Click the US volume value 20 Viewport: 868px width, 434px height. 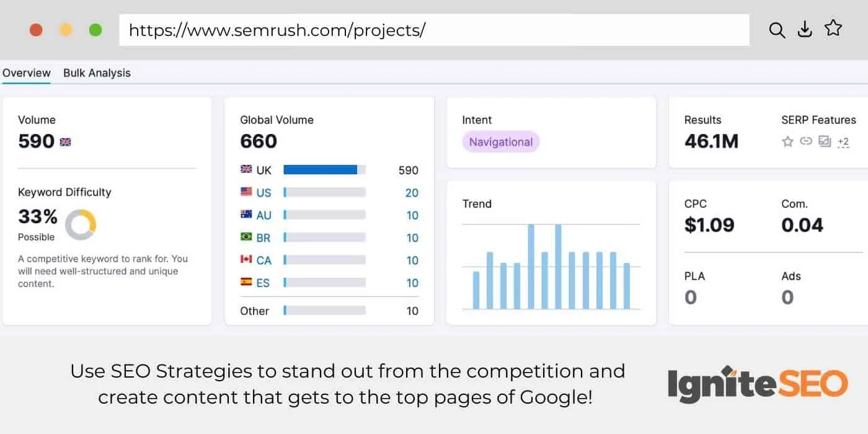coord(412,193)
